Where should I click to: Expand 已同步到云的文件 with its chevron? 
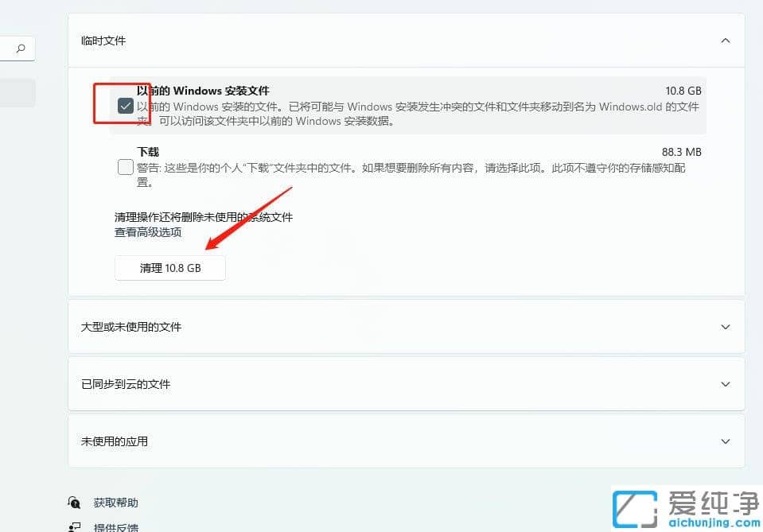coord(725,384)
